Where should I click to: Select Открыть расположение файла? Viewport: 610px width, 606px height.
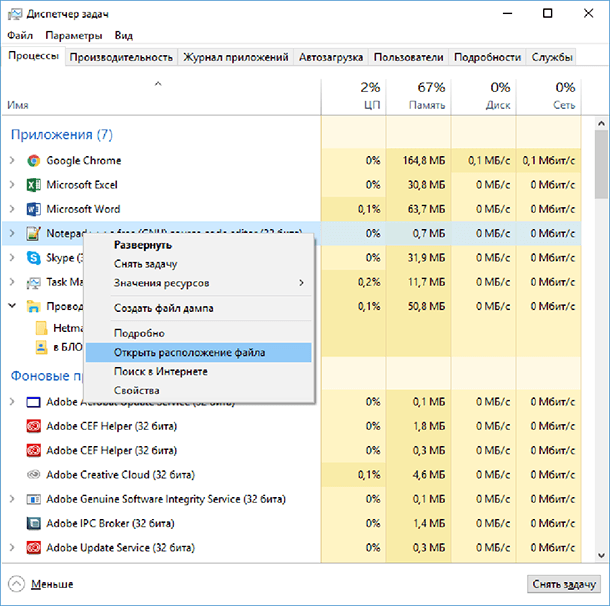click(198, 352)
